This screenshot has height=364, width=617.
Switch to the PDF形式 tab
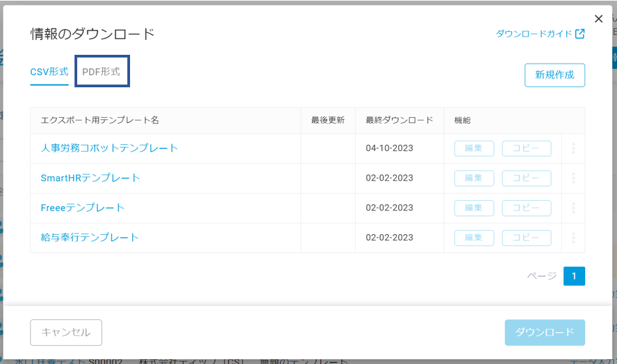(x=102, y=72)
